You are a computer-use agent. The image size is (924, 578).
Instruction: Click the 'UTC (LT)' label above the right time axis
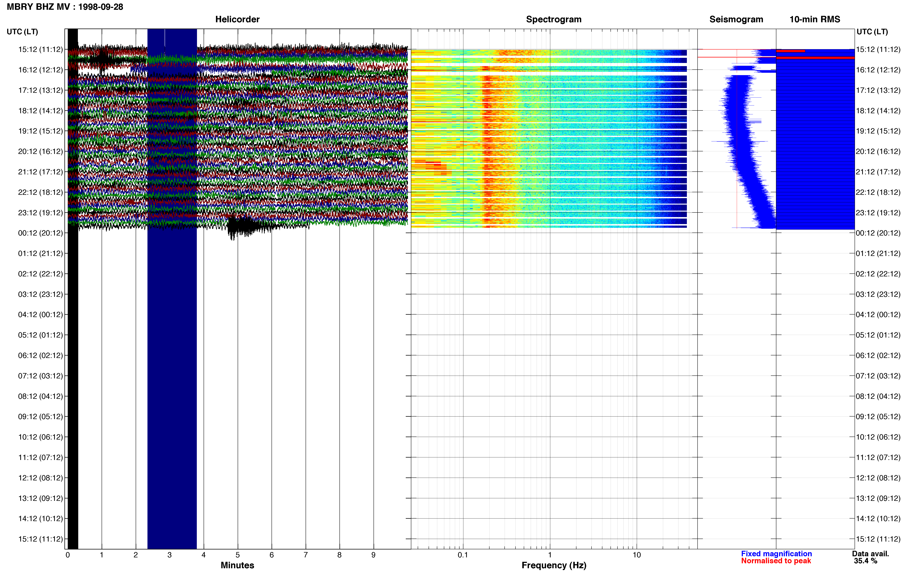pos(872,32)
